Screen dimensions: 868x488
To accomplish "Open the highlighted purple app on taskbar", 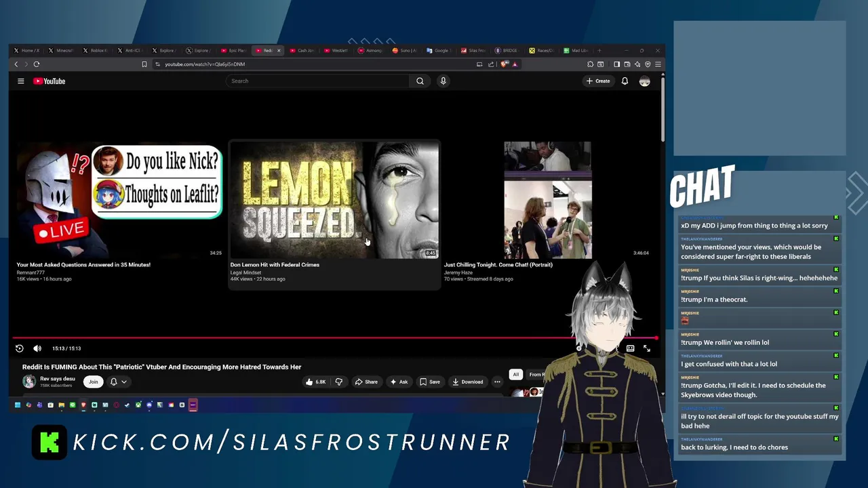I will click(193, 405).
